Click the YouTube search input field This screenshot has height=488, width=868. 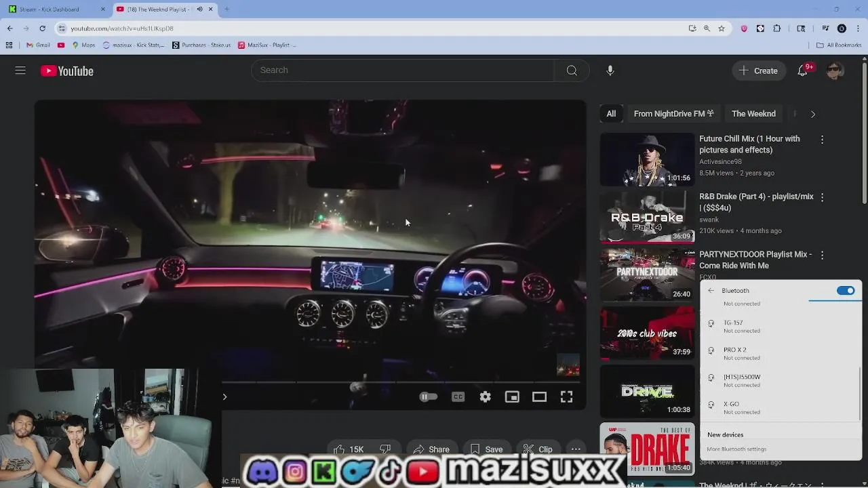point(403,70)
